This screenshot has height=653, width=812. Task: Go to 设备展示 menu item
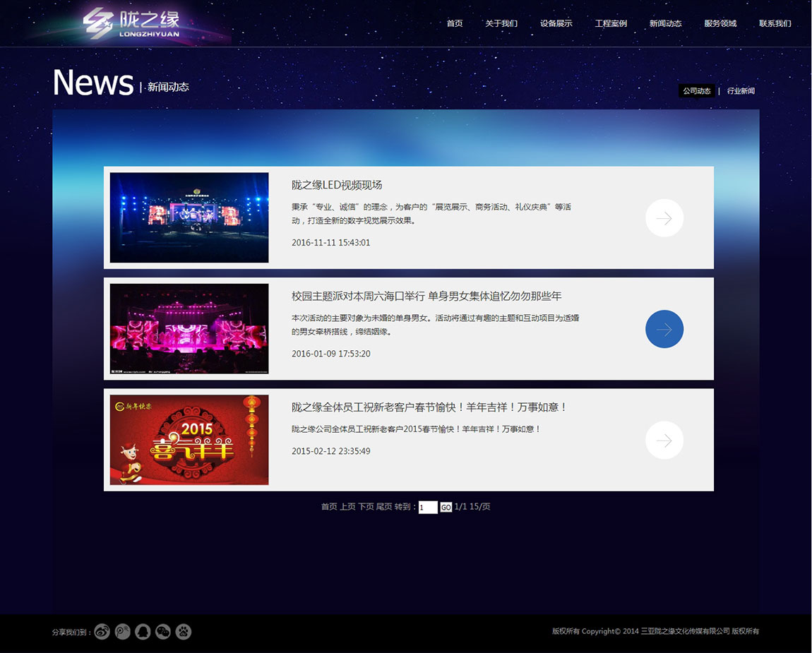pos(556,23)
